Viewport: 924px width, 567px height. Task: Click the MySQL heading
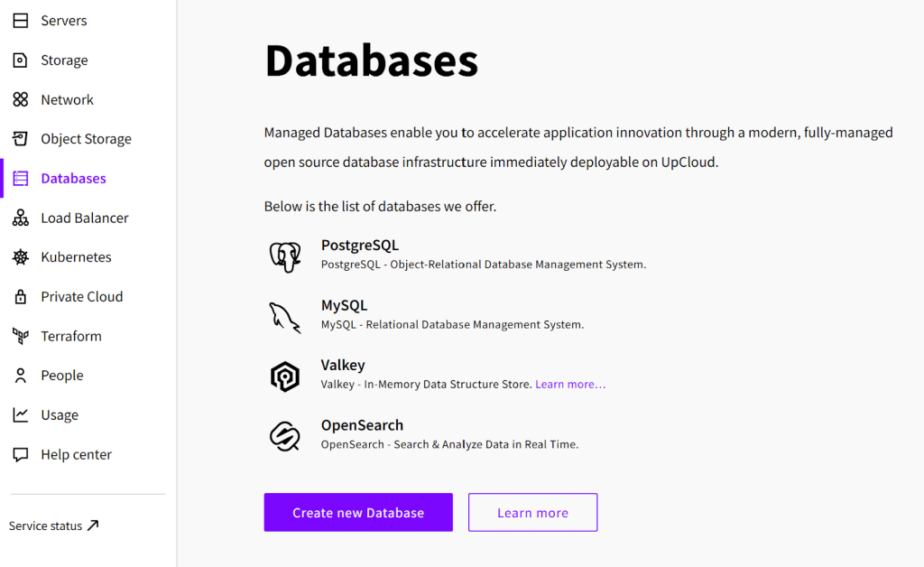click(x=344, y=305)
